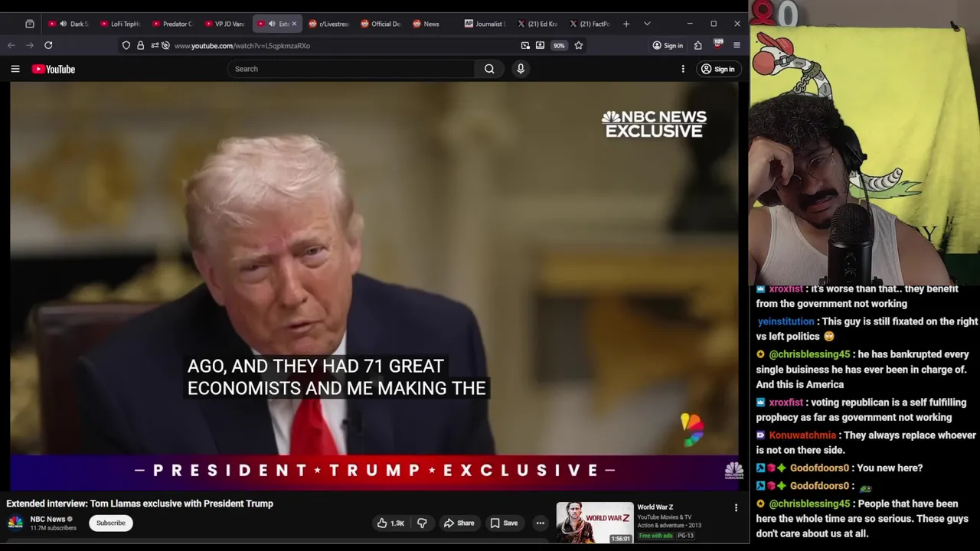
Task: Open the browser extensions puzzle icon
Action: click(697, 45)
